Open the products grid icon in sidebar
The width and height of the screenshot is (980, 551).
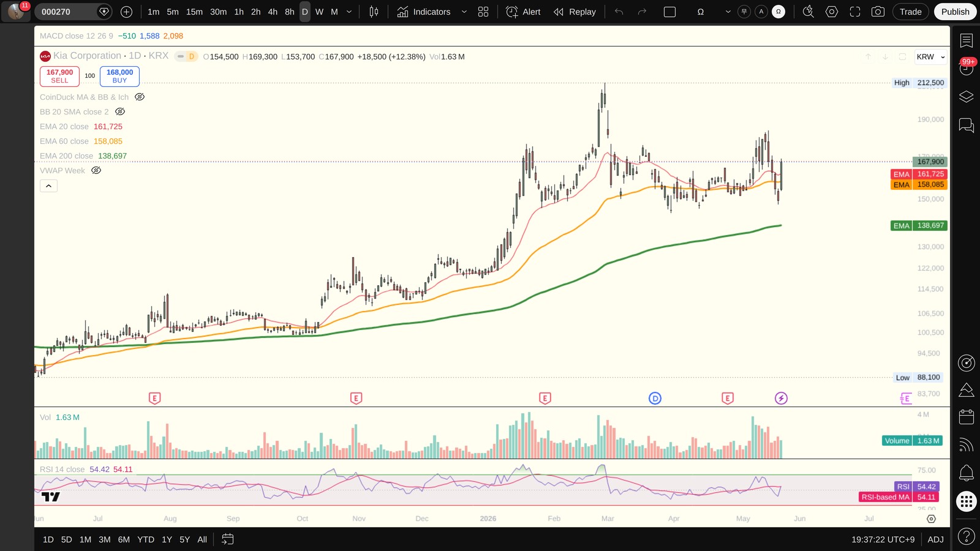point(967,501)
